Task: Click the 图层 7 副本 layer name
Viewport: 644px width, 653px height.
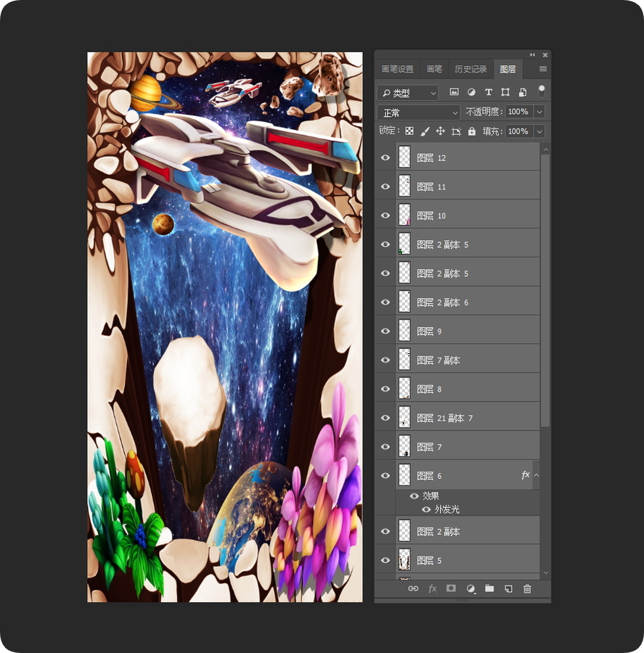Action: 439,360
